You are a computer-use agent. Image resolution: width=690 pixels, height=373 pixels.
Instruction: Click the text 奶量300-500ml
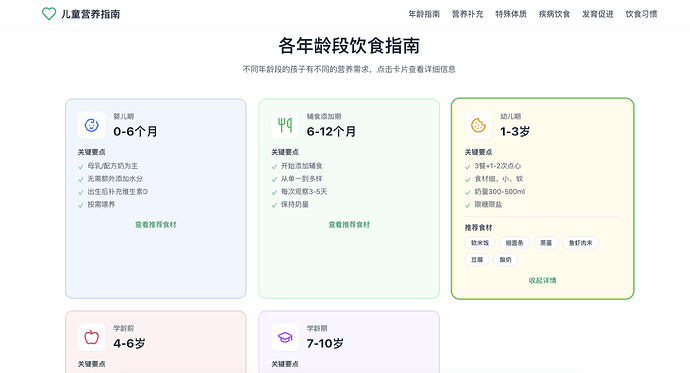pos(499,192)
